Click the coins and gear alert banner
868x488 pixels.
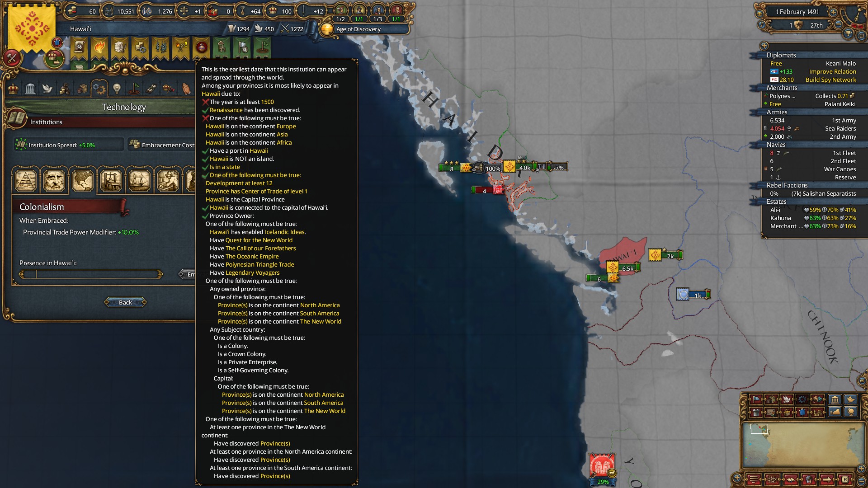coord(140,48)
